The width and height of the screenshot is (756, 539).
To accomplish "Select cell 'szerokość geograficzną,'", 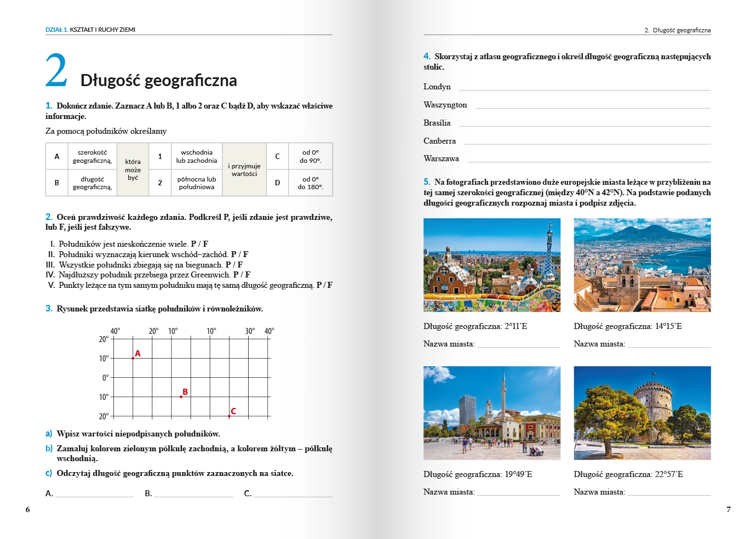I will tap(92, 156).
